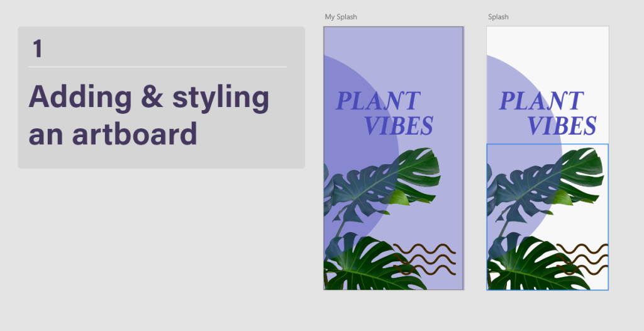This screenshot has width=644, height=331.
Task: Click the PLANT word on My Splash artboard
Action: pyautogui.click(x=377, y=101)
